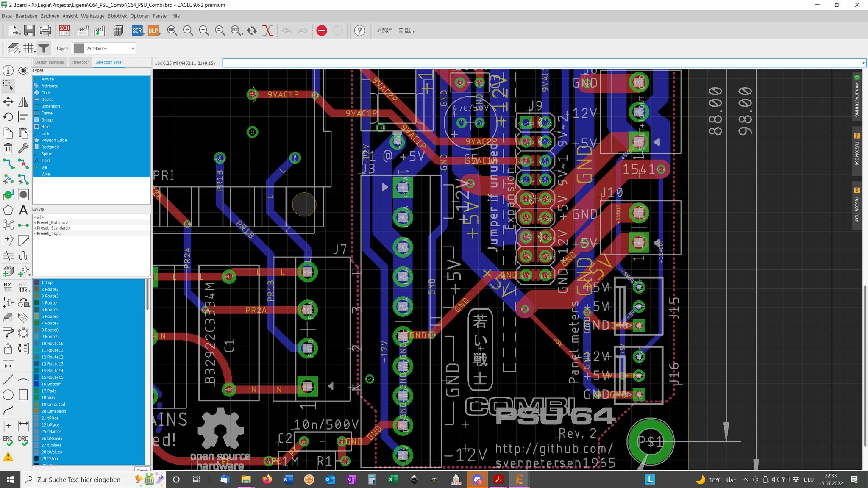The width and height of the screenshot is (868, 488).
Task: Open the Manufacturing side panel
Action: 857,96
